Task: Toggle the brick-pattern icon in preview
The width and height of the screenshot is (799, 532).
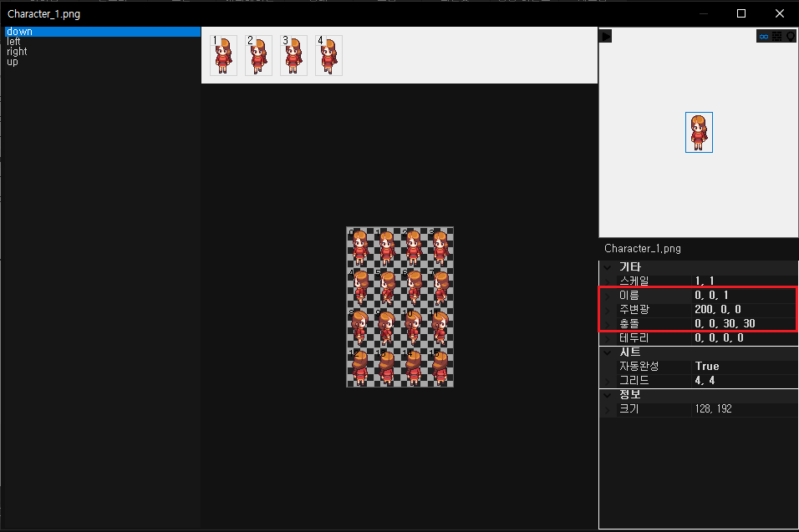Action: (x=776, y=37)
